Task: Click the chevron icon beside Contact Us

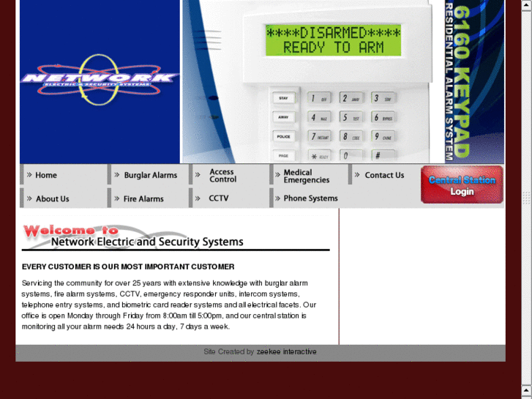Action: (x=357, y=175)
